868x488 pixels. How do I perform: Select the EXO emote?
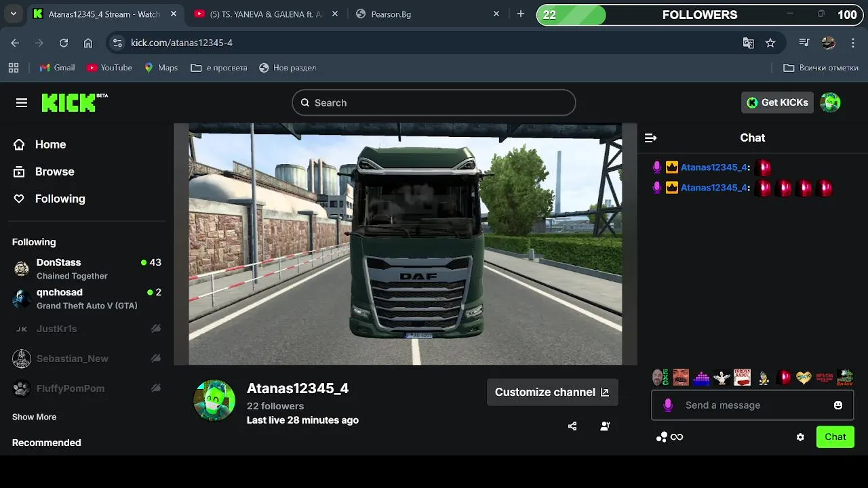[659, 378]
